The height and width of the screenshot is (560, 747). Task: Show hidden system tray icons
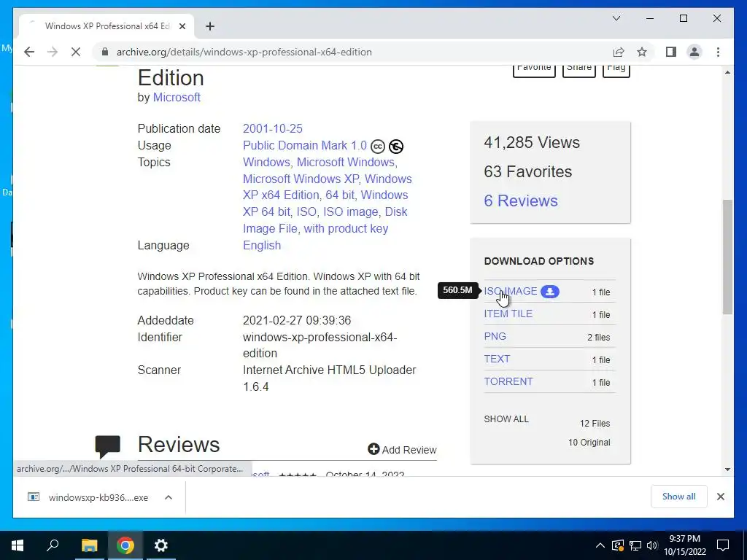600,545
